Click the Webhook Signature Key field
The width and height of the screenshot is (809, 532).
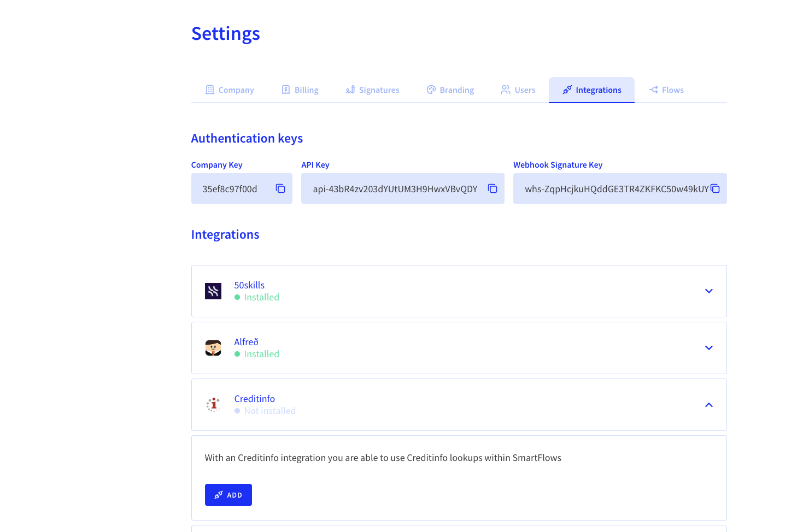[620, 188]
